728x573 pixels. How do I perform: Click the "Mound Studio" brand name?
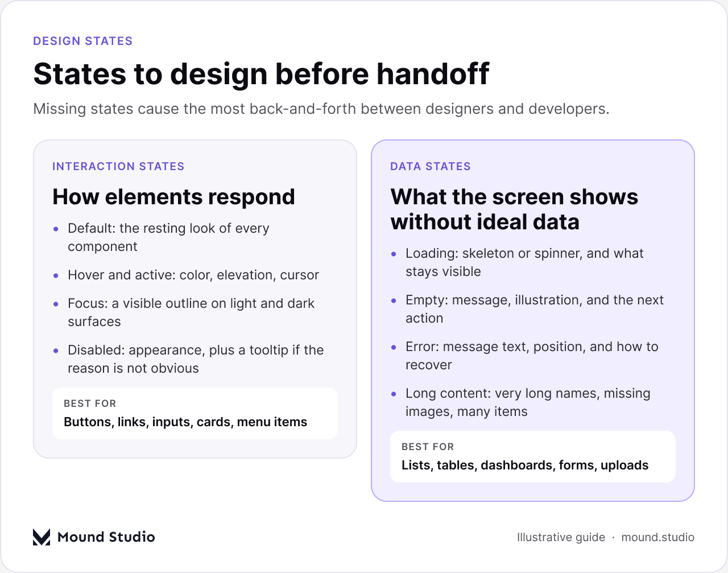tap(106, 537)
